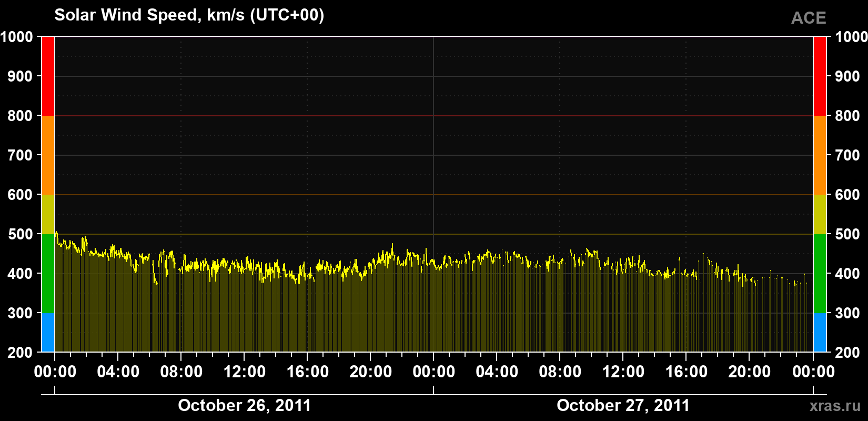The width and height of the screenshot is (868, 421).
Task: Click the 800 label on right axis
Action: tap(847, 116)
